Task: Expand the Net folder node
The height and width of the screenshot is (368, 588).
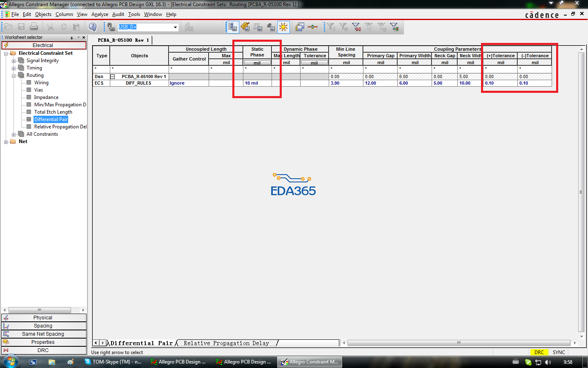Action: (x=6, y=141)
